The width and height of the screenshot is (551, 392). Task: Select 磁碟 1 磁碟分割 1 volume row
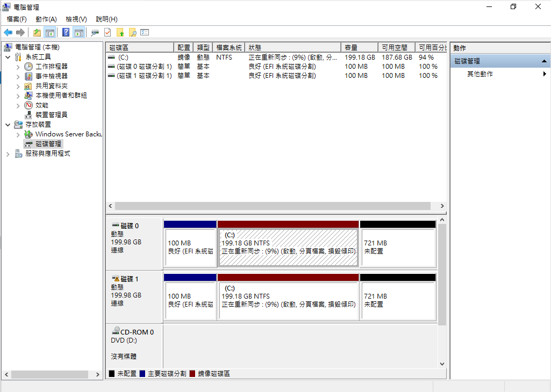tap(276, 76)
